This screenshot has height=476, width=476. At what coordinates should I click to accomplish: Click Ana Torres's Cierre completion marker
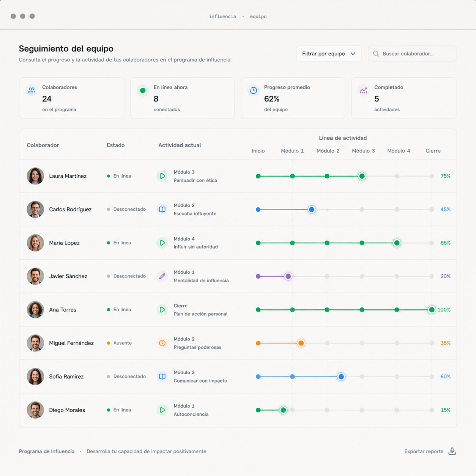(432, 310)
